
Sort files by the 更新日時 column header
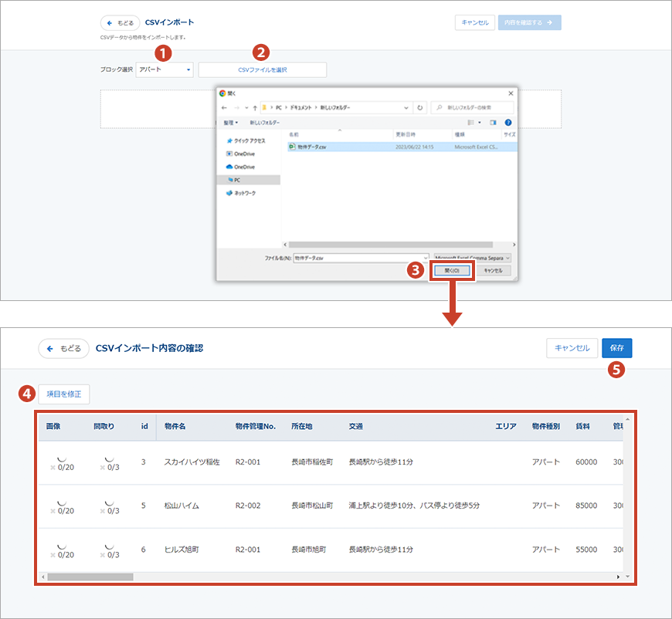[406, 134]
